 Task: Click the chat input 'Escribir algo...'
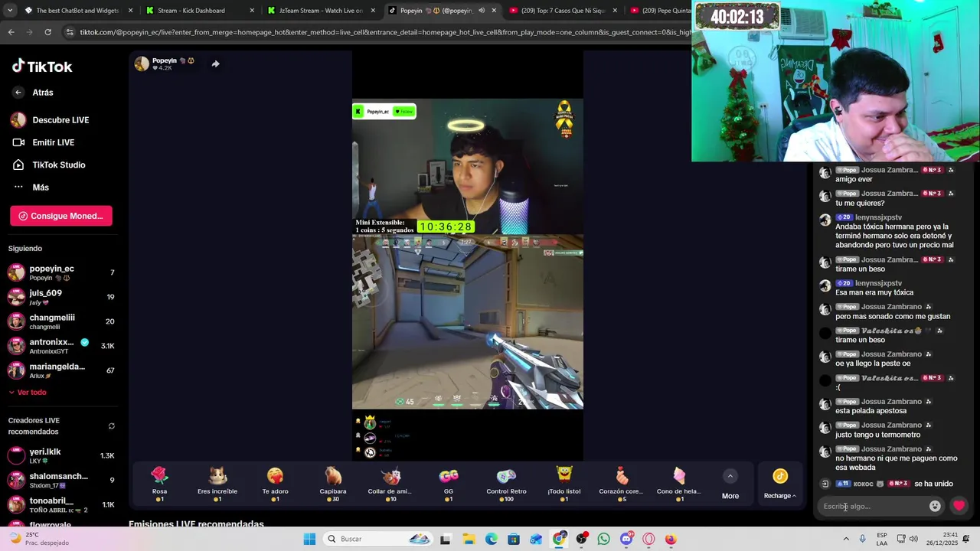(x=874, y=506)
